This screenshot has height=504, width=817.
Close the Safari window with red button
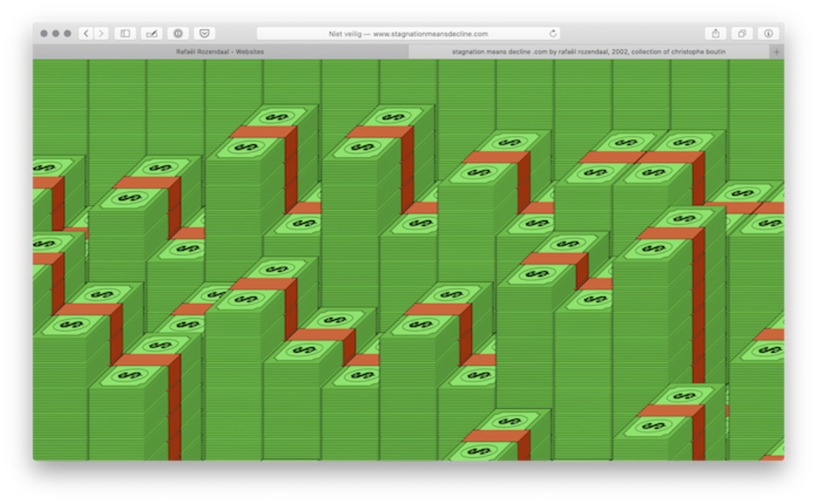[x=44, y=33]
